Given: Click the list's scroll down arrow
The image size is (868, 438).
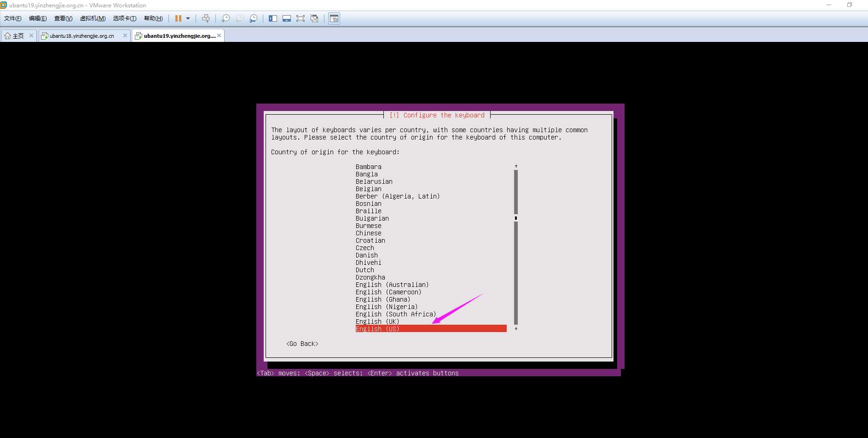Looking at the screenshot, I should (516, 328).
